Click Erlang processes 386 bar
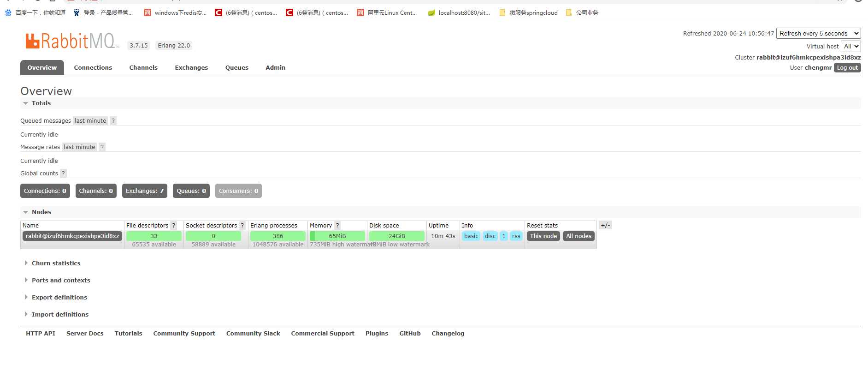Image resolution: width=868 pixels, height=365 pixels. click(278, 236)
